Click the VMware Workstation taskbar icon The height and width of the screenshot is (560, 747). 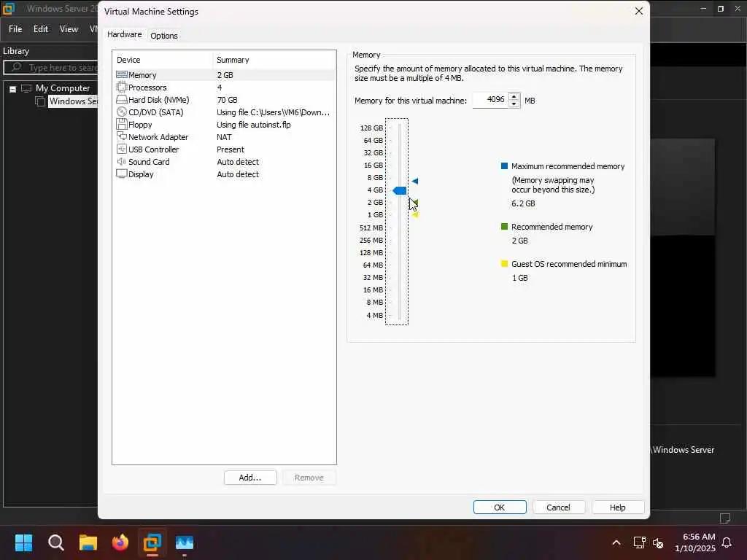(152, 542)
